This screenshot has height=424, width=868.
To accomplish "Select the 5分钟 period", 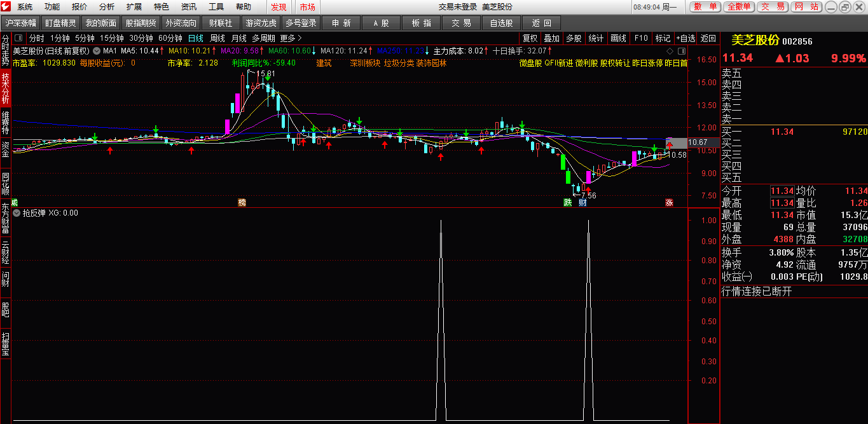I will pyautogui.click(x=85, y=38).
